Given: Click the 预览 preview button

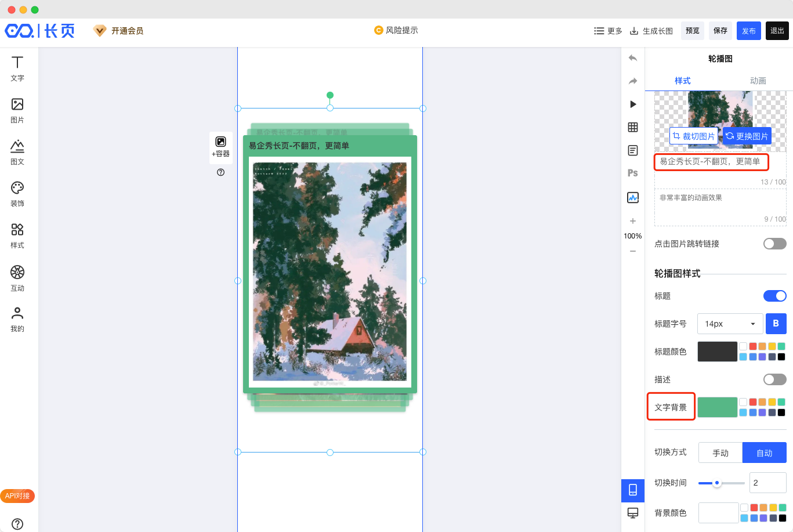Looking at the screenshot, I should (x=693, y=31).
